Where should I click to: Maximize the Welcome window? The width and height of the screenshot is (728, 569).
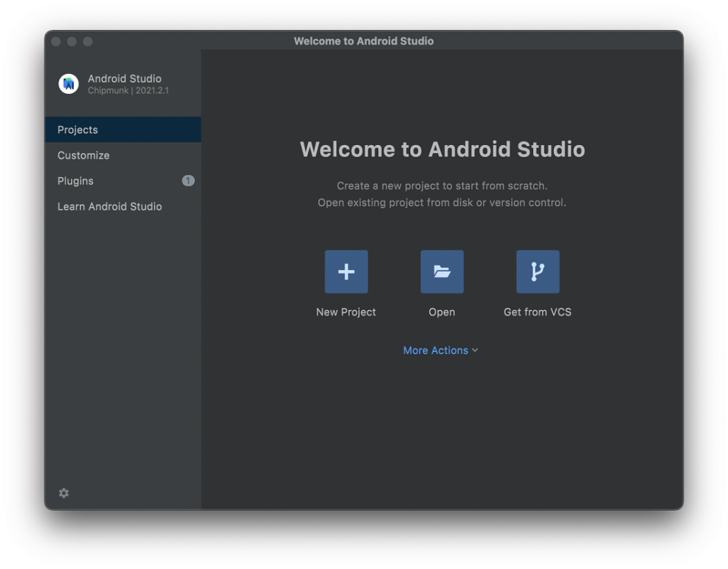87,41
